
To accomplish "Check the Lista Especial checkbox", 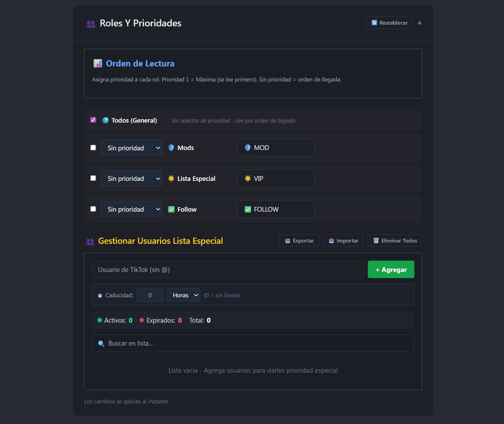I will click(93, 178).
